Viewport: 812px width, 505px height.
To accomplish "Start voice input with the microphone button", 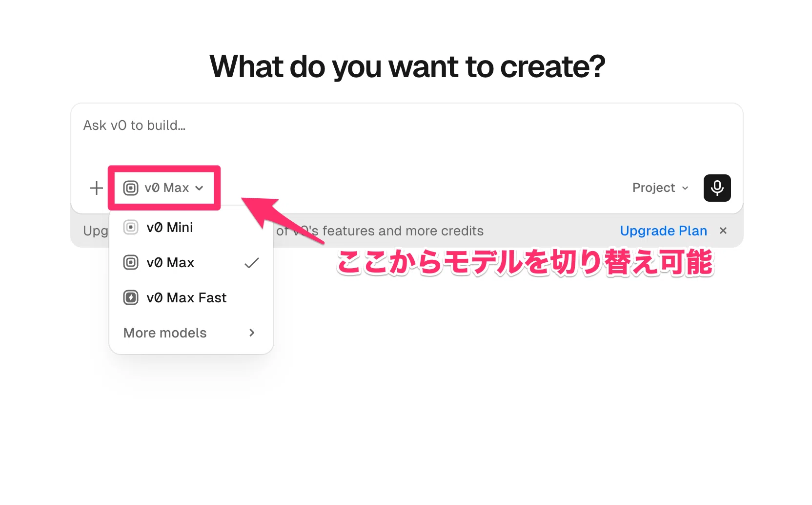I will pyautogui.click(x=717, y=188).
